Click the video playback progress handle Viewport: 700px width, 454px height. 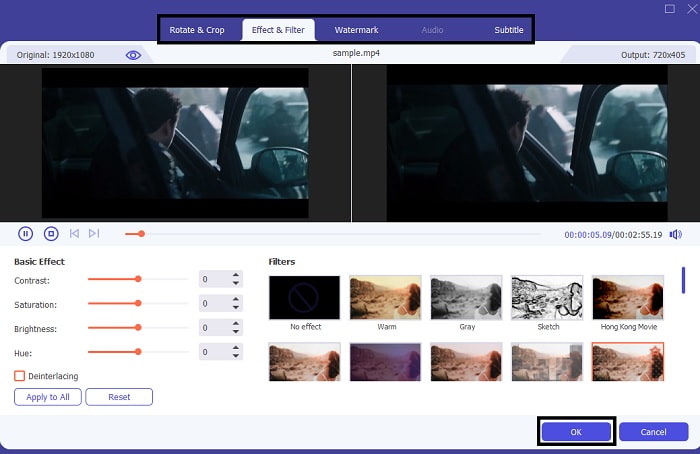(142, 234)
